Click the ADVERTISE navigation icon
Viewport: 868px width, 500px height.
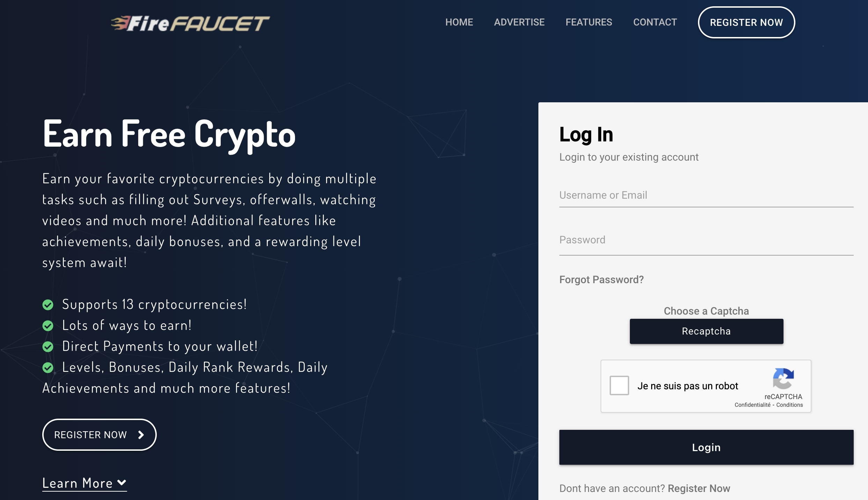[x=519, y=22]
